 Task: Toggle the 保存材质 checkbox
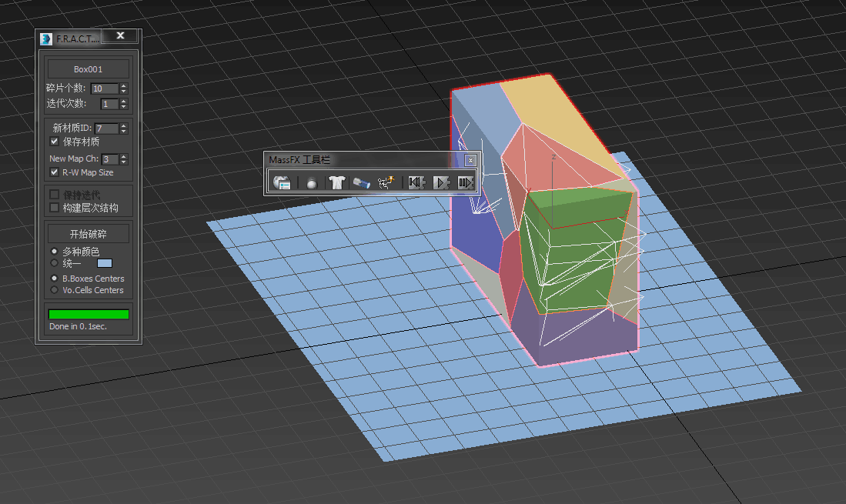click(x=55, y=142)
